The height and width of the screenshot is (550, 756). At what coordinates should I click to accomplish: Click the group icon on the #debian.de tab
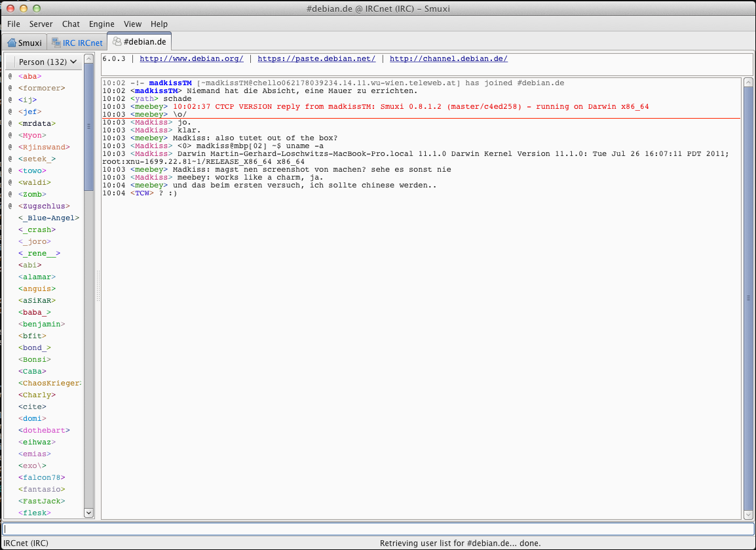click(117, 41)
